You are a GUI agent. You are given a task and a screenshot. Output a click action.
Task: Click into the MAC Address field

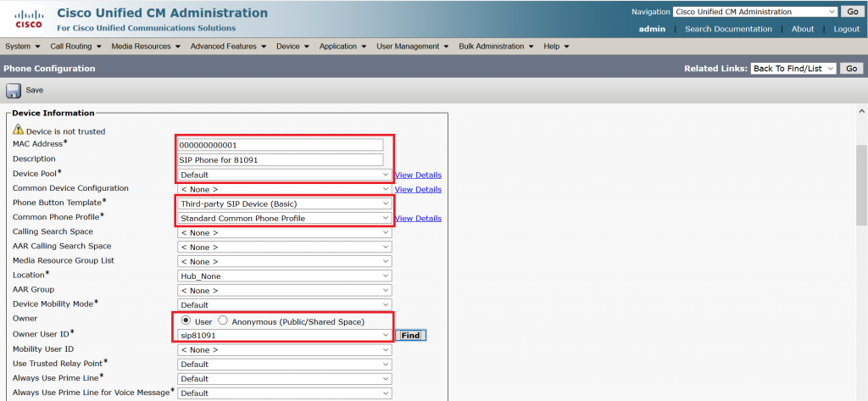tap(281, 145)
